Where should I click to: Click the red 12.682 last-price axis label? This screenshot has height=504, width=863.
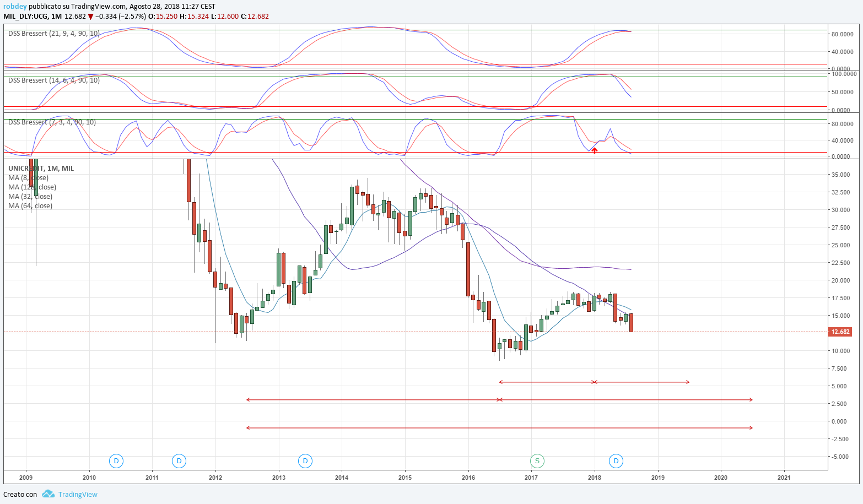pyautogui.click(x=841, y=332)
